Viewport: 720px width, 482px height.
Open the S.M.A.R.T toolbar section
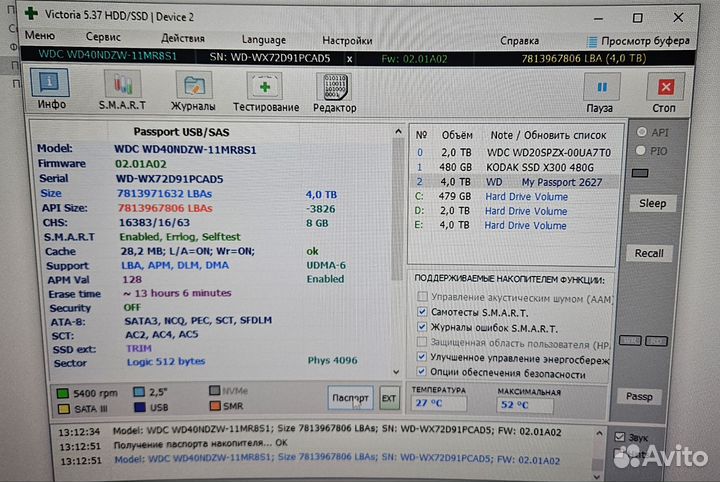pos(121,90)
